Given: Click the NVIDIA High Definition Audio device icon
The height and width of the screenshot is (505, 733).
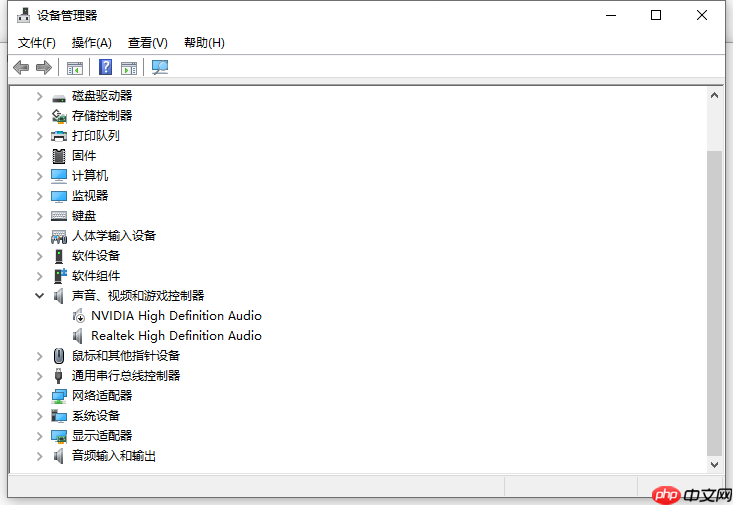Looking at the screenshot, I should 79,316.
